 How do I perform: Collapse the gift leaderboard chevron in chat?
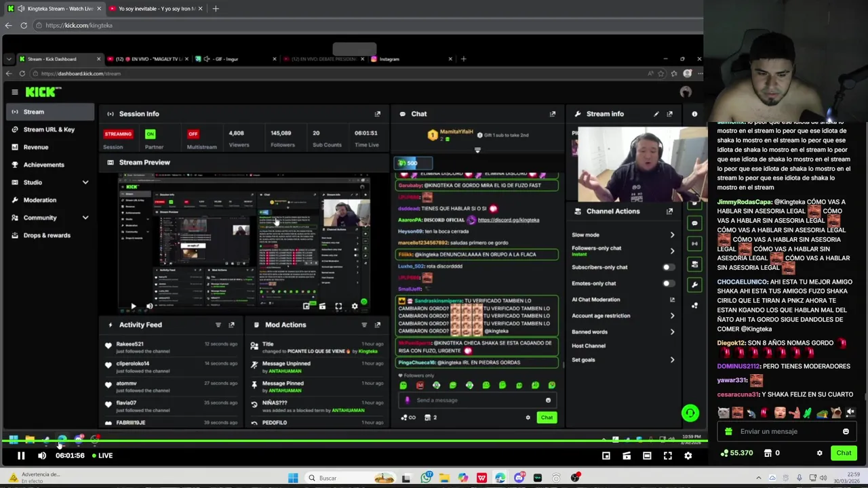(x=477, y=150)
